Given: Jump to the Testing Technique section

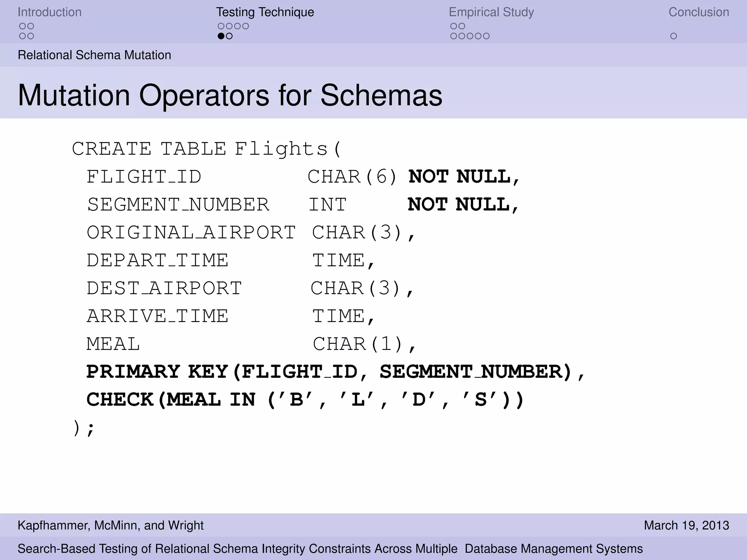Looking at the screenshot, I should [x=265, y=12].
